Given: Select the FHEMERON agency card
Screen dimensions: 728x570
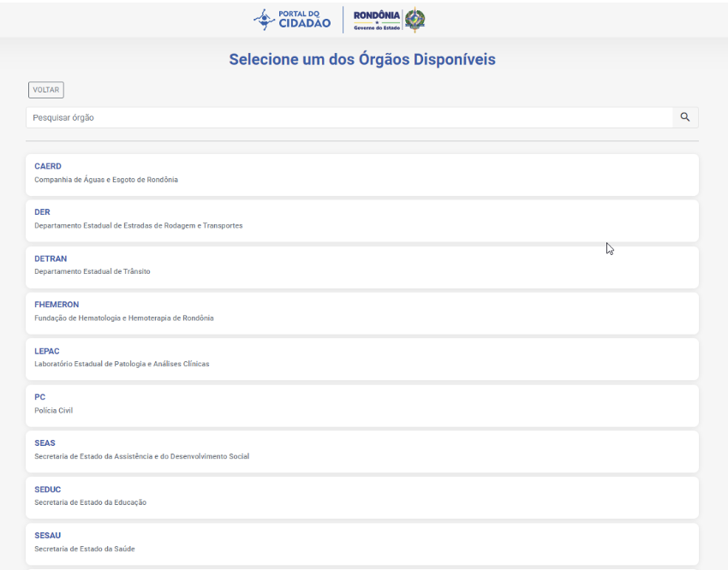Looking at the screenshot, I should coord(362,313).
